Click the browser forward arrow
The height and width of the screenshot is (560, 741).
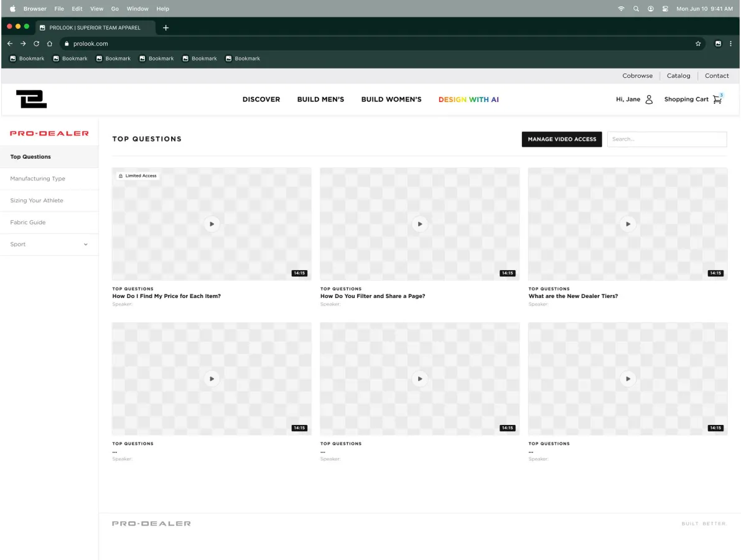coord(23,44)
